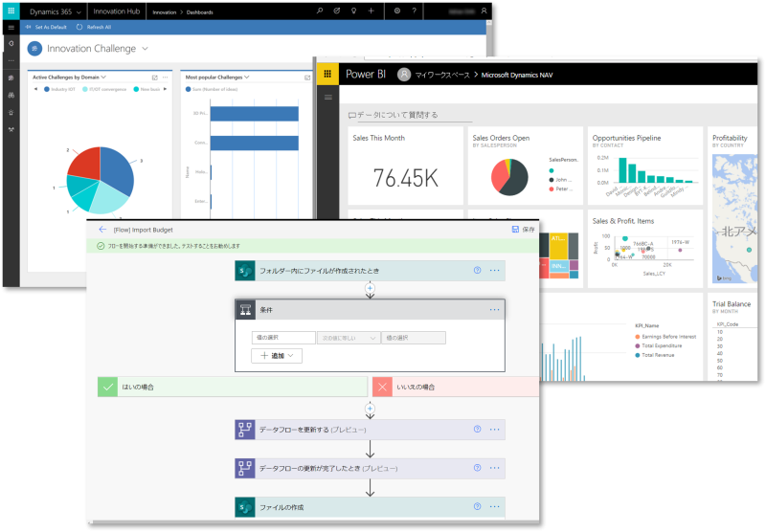
Task: Click the search magnifier in Dynamics 365 header
Action: click(x=320, y=11)
